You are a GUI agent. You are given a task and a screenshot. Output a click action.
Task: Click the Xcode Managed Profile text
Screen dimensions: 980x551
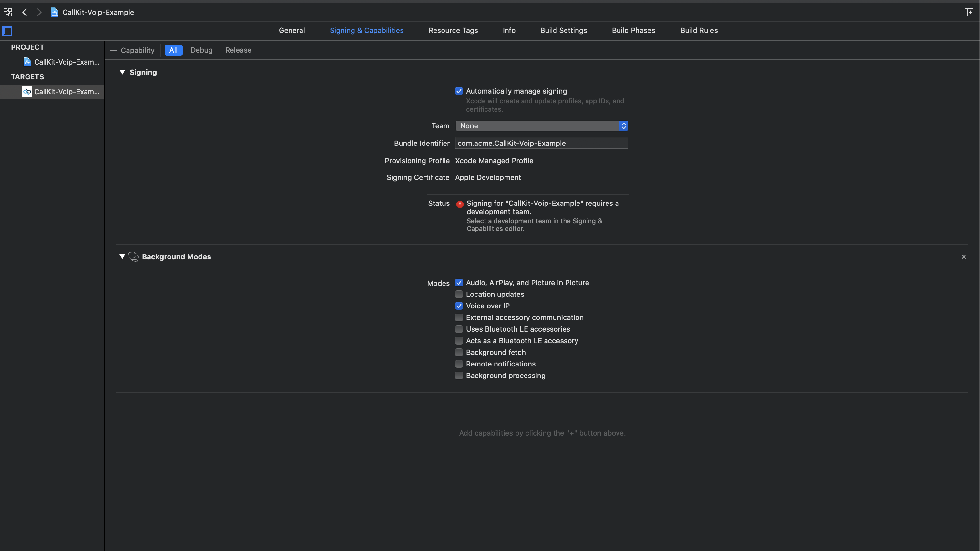(494, 161)
